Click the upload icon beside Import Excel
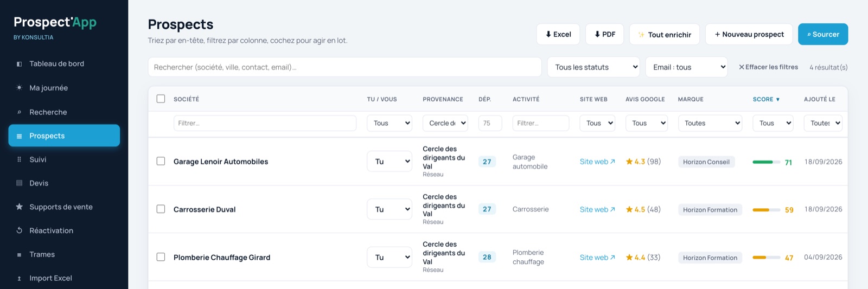This screenshot has height=289, width=868. [x=19, y=278]
